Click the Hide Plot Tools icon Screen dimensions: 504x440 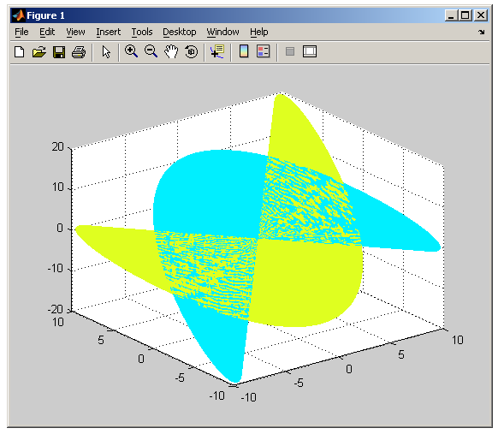click(x=290, y=51)
